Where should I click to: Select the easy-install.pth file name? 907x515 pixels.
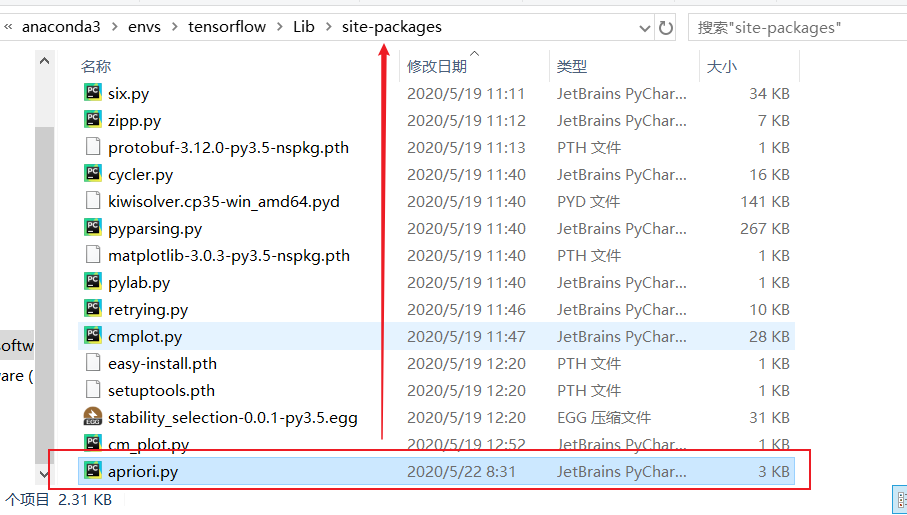click(x=163, y=363)
